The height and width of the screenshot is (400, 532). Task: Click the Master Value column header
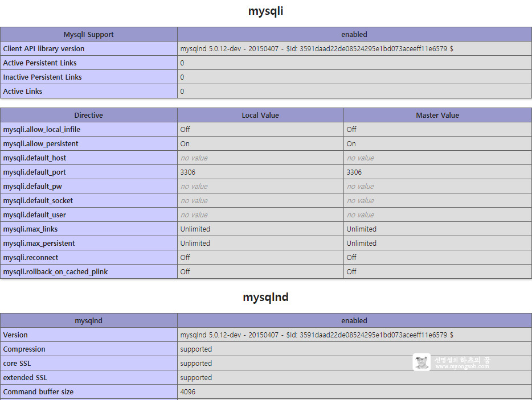437,115
